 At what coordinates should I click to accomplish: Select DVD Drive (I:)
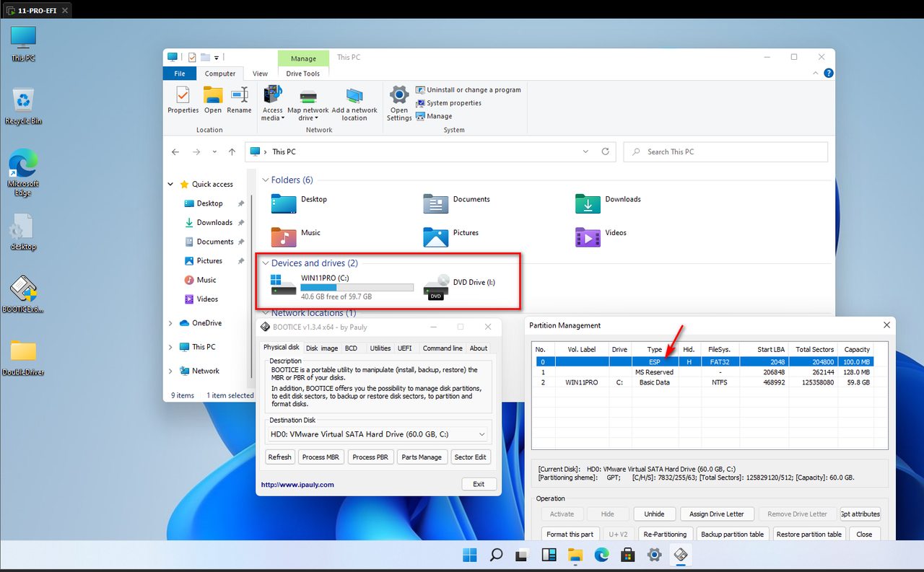tap(460, 286)
